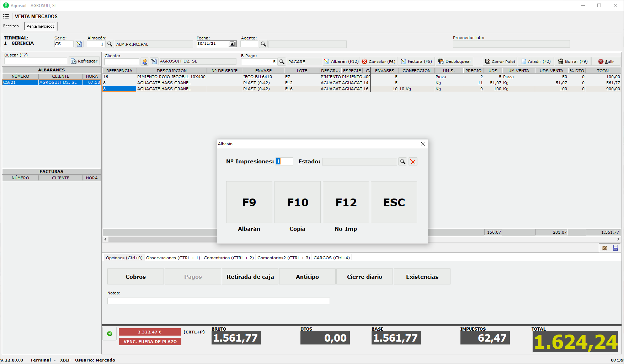Click the TOTAL column header
The image size is (624, 364).
603,71
